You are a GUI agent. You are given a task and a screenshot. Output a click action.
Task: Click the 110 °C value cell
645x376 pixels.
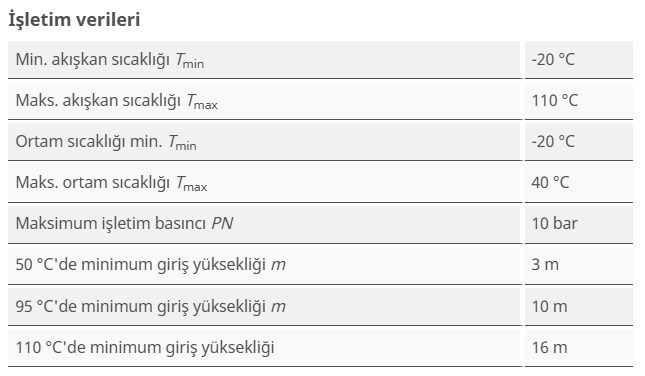(579, 100)
